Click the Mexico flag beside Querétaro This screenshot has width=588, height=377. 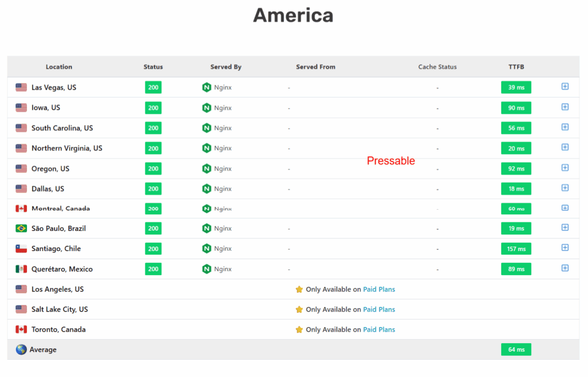coord(21,268)
